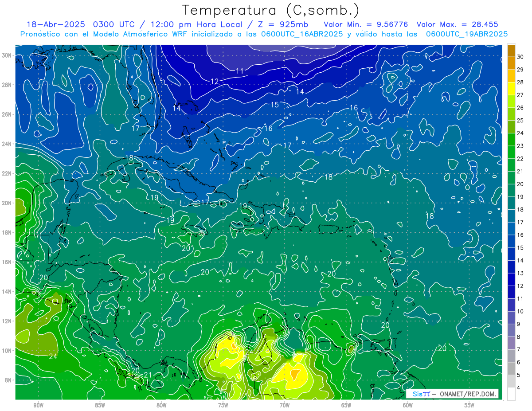Click the '30N' latitude axis label
532x411 pixels.
coord(6,55)
